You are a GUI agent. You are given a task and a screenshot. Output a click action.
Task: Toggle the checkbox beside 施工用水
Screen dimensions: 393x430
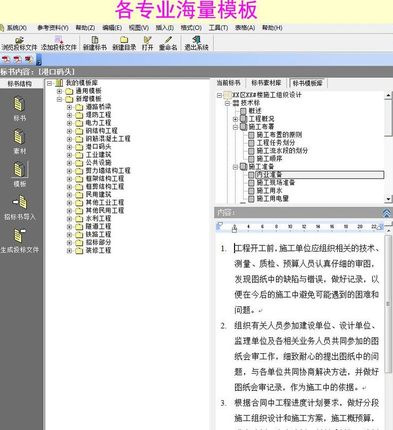click(x=251, y=191)
